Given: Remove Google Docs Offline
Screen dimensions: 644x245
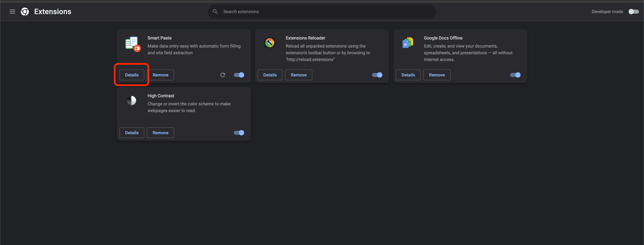Looking at the screenshot, I should [x=437, y=75].
